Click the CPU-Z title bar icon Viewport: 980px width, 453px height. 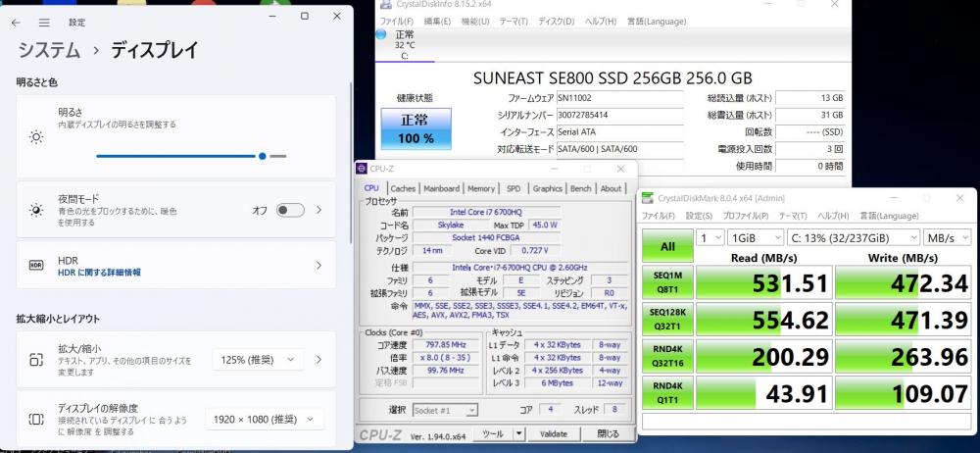coord(362,169)
